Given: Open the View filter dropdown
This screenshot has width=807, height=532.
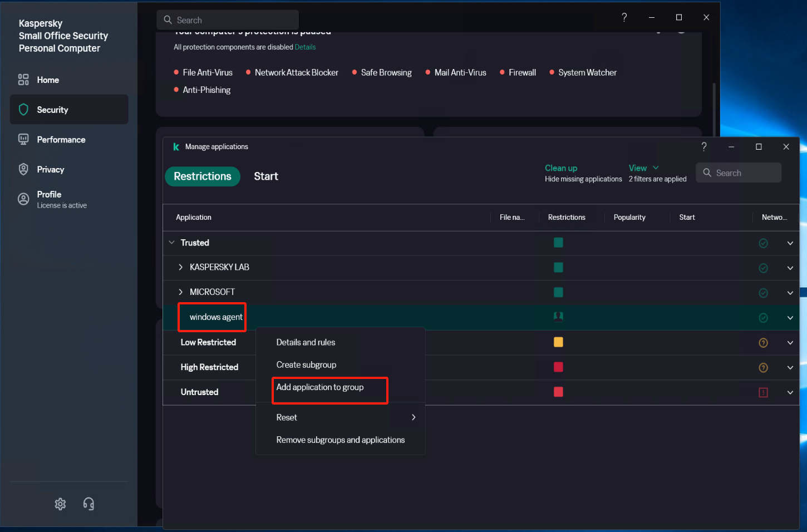Looking at the screenshot, I should [643, 168].
